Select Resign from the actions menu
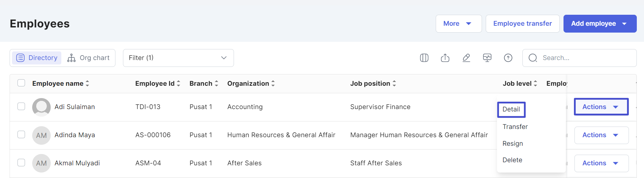Viewport: 644px width, 178px height. pos(512,143)
